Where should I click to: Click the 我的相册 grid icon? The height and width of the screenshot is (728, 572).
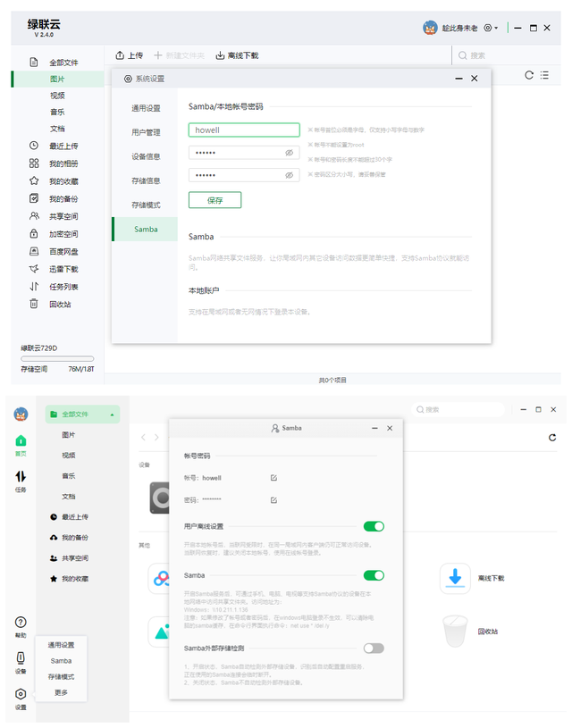click(x=34, y=163)
